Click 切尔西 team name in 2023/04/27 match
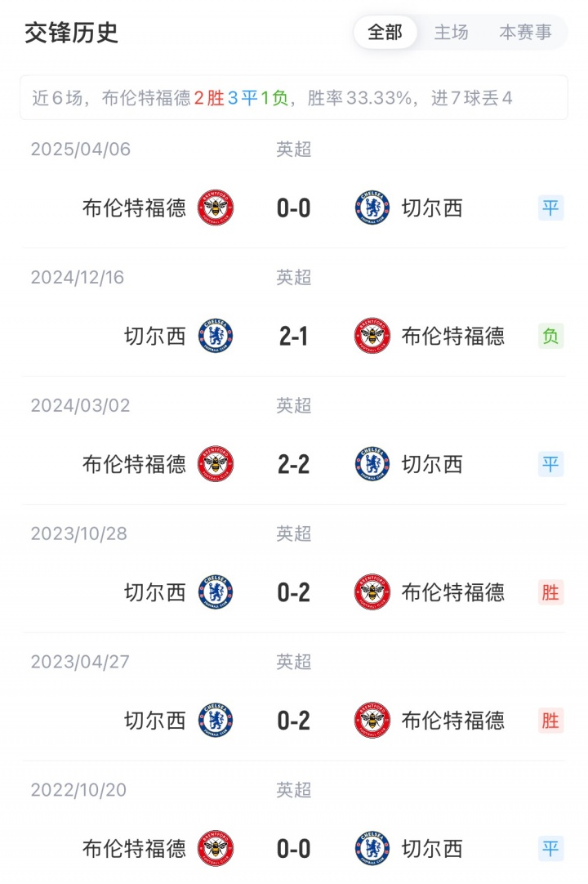 (155, 721)
